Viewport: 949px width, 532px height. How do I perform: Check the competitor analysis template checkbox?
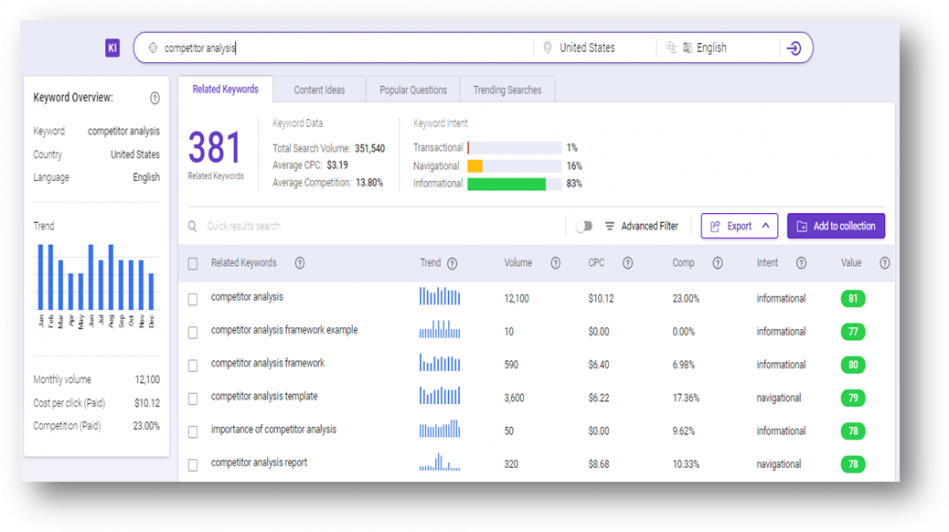(192, 399)
